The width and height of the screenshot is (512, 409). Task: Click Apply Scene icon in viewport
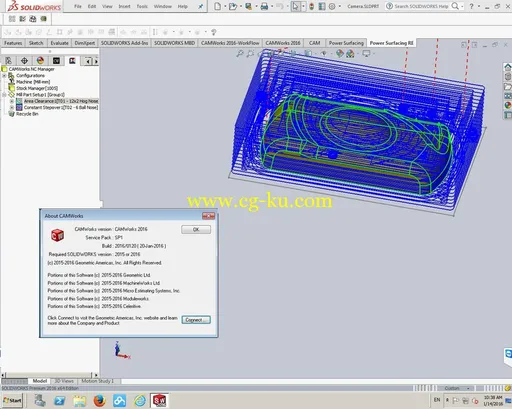coord(350,53)
